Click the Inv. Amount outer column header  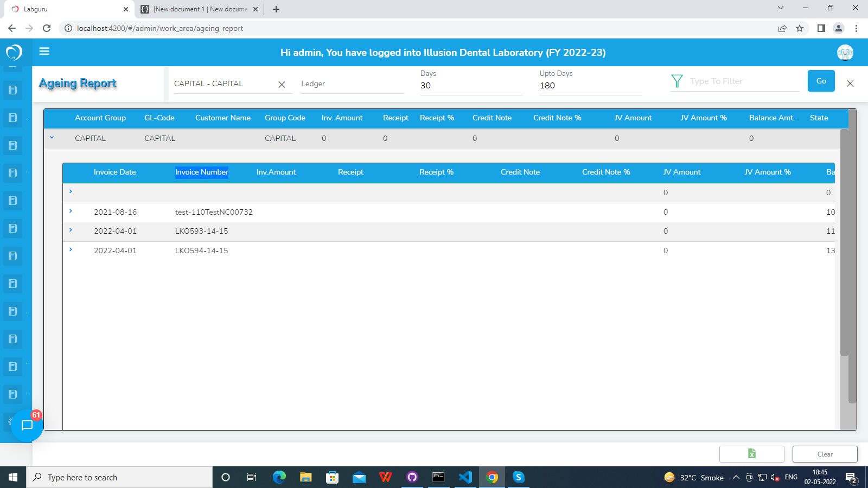tap(342, 118)
